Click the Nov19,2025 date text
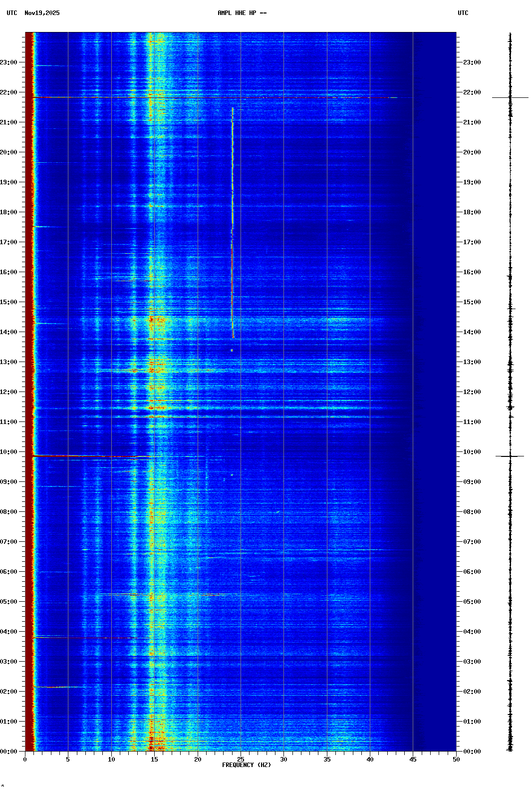Viewport: 532px width, 791px height. click(x=42, y=13)
